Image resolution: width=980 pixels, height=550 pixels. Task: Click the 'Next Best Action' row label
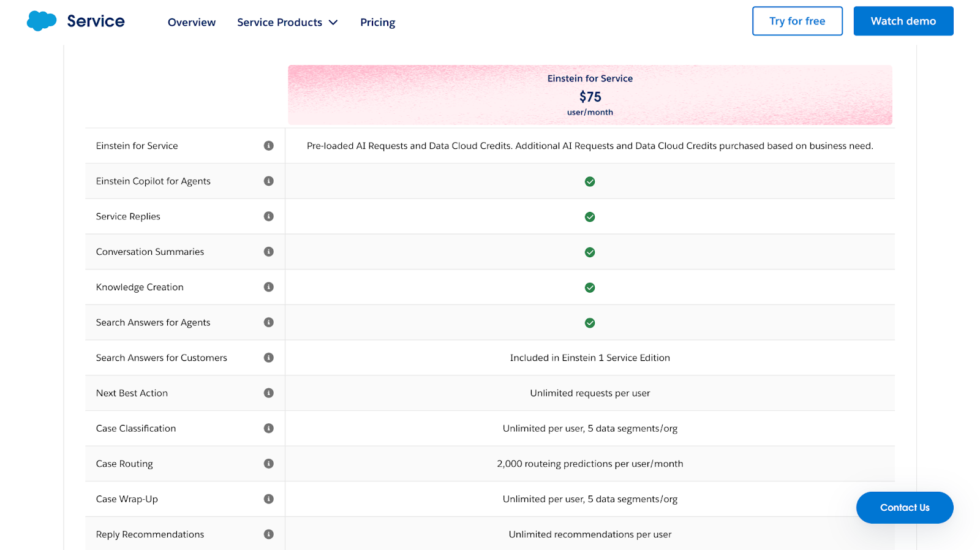(x=132, y=393)
